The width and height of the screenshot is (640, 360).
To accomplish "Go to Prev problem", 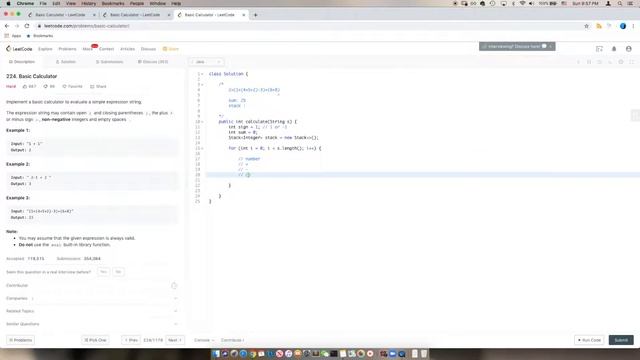I will (131, 340).
